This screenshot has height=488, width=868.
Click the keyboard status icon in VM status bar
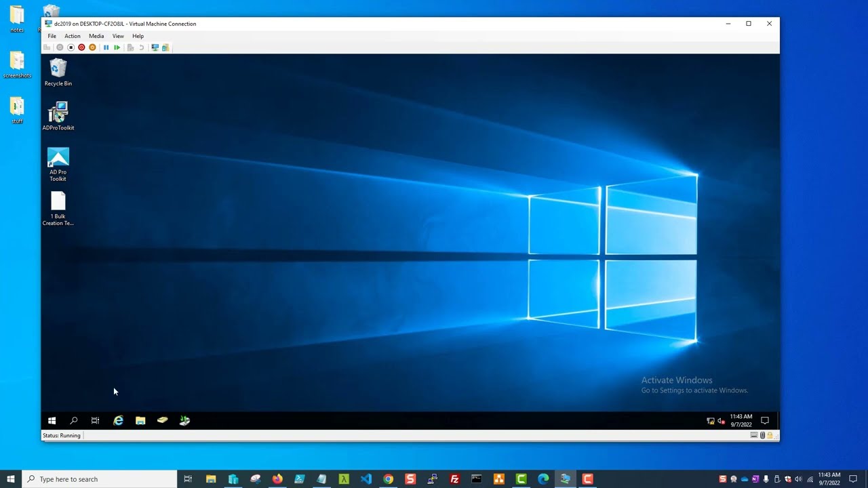pyautogui.click(x=754, y=436)
